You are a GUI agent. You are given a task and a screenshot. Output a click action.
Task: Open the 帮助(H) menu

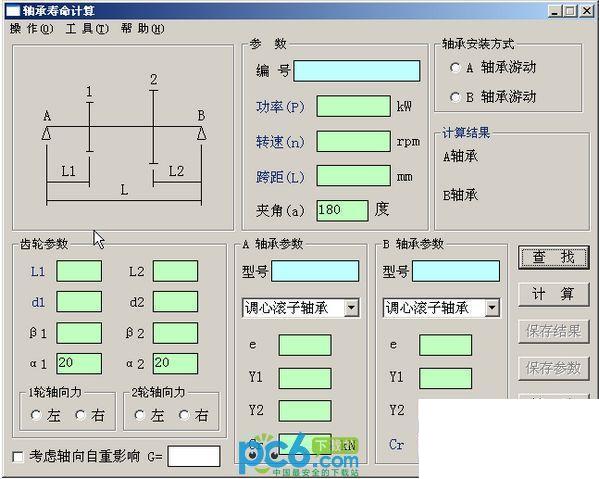[142, 29]
